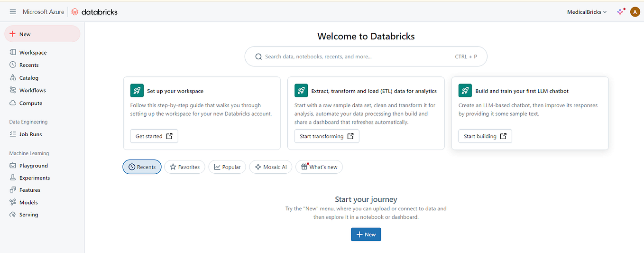This screenshot has height=253, width=644.
Task: Show the Popular tab
Action: coord(227,167)
